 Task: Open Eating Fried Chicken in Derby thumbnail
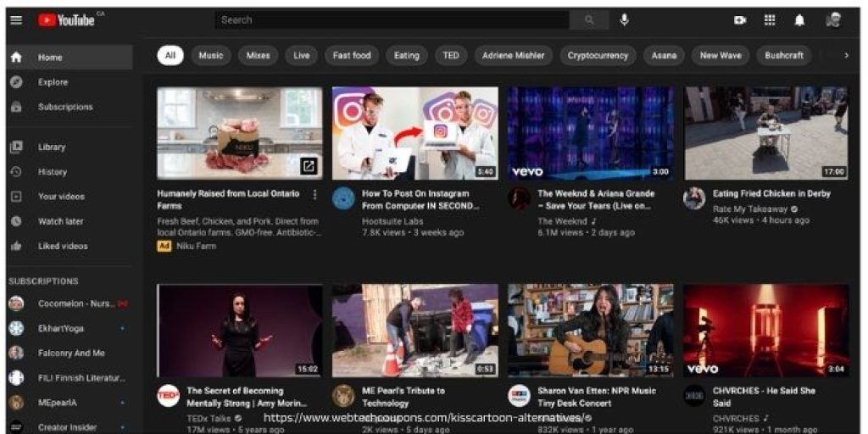coord(766,133)
